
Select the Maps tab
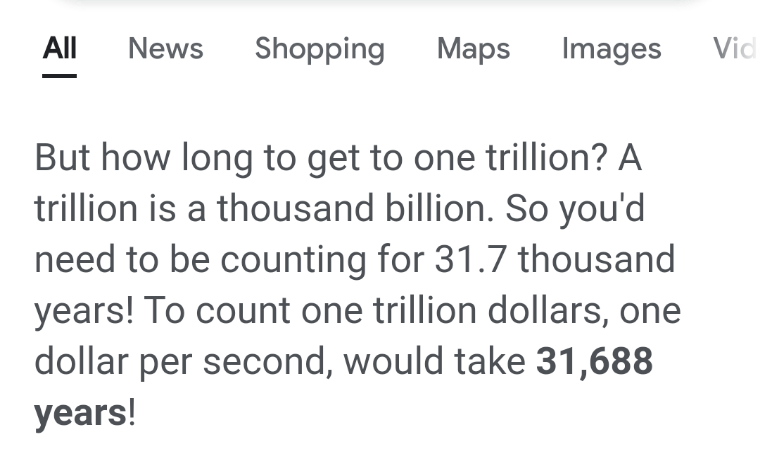pos(474,49)
